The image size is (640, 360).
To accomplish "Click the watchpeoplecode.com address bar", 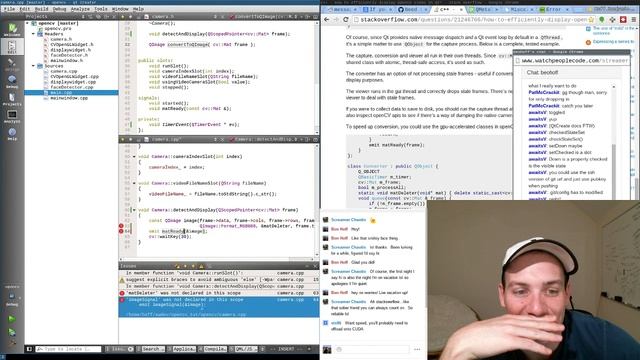I will coord(571,60).
